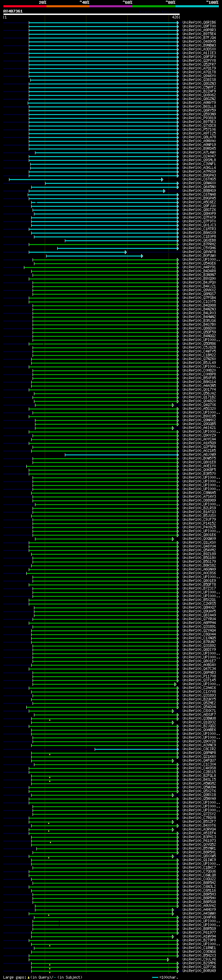This screenshot has width=222, height=980.
Task: Select hit label UniRef100_C5WYF2
Action: [199, 88]
